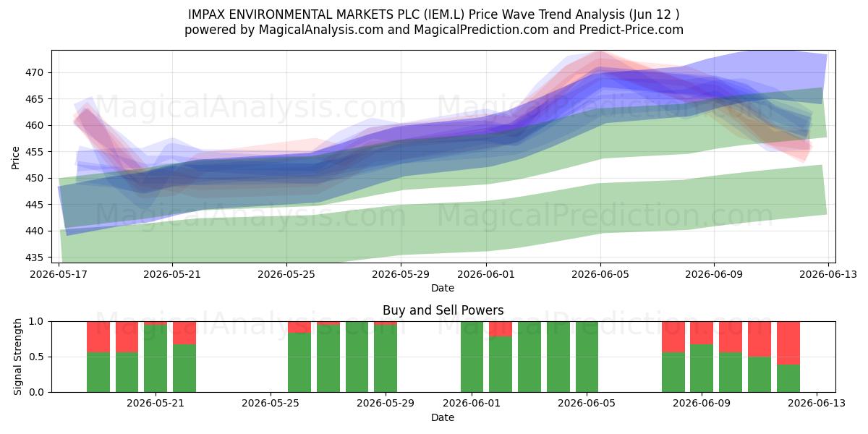Click the 'powered by MagicalAnalysis.com' subtitle line
Viewport: 868px width, 434px height.
point(433,30)
